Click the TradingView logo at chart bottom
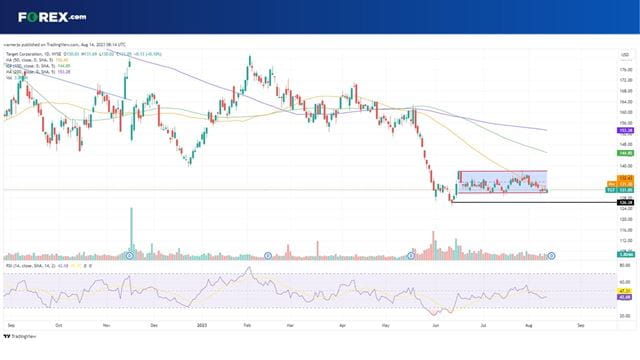 point(20,336)
